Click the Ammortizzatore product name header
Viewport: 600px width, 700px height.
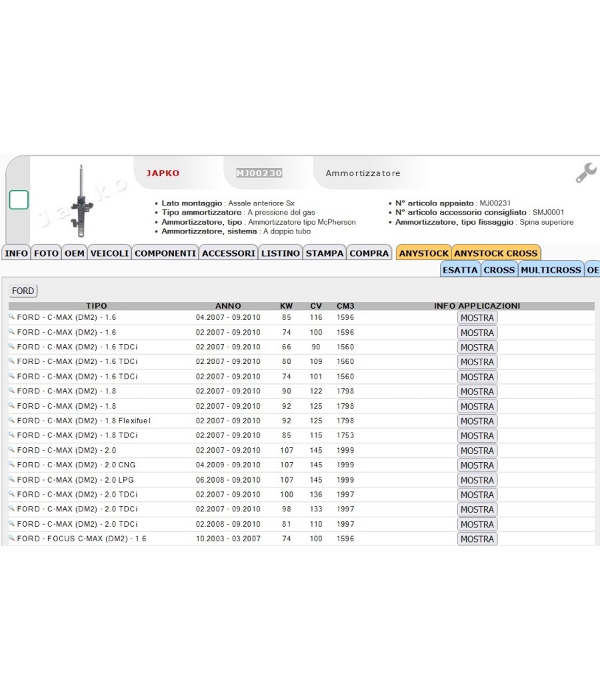(x=363, y=173)
